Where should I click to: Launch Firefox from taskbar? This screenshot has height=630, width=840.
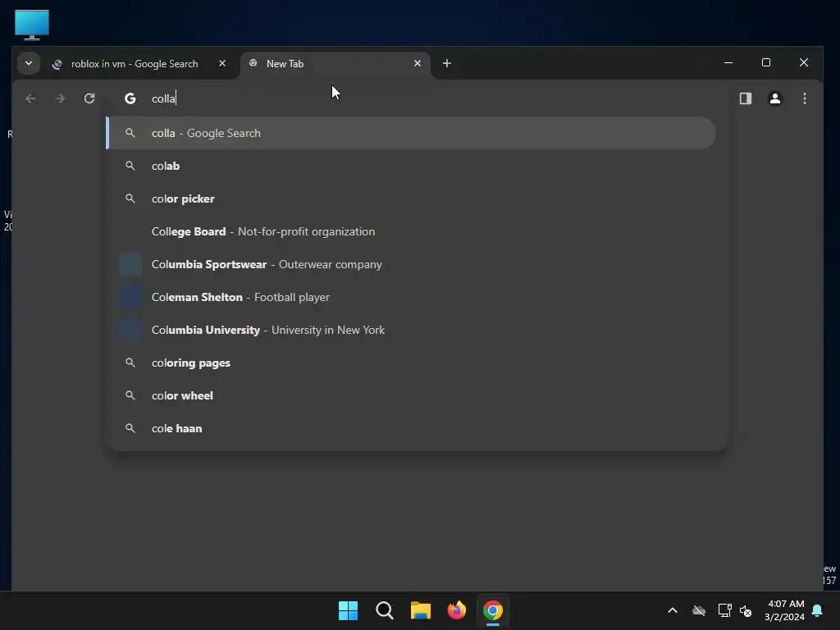(x=457, y=610)
